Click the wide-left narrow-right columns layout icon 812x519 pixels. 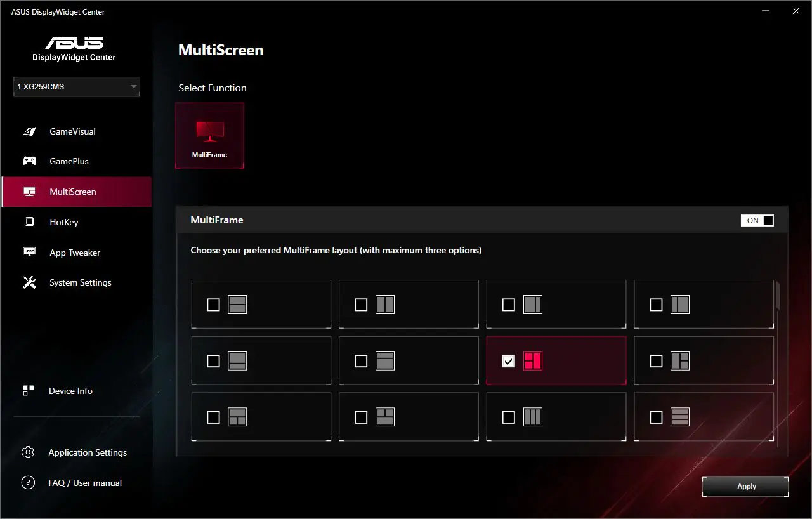(x=533, y=305)
